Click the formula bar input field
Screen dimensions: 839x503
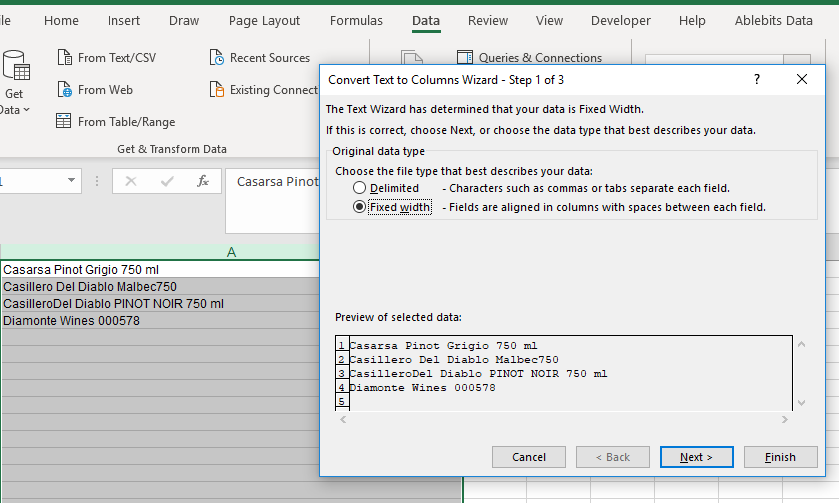pyautogui.click(x=272, y=201)
